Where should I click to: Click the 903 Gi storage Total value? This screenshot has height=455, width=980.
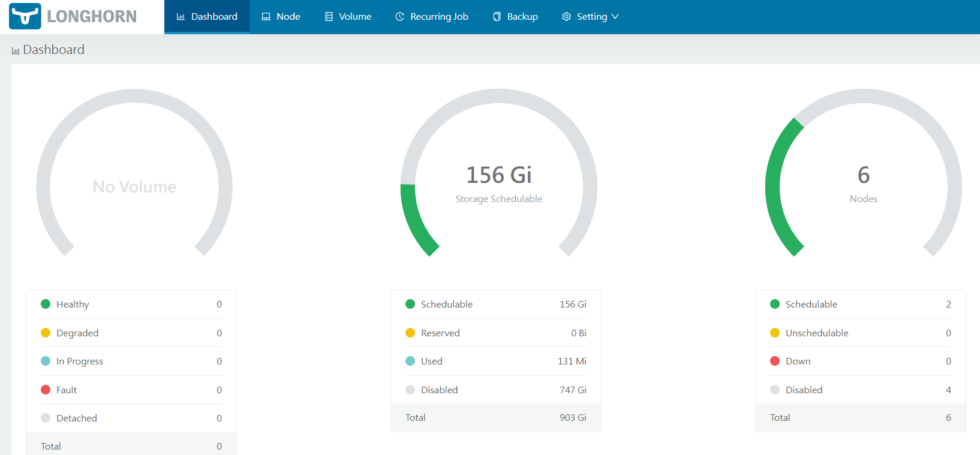pos(573,417)
